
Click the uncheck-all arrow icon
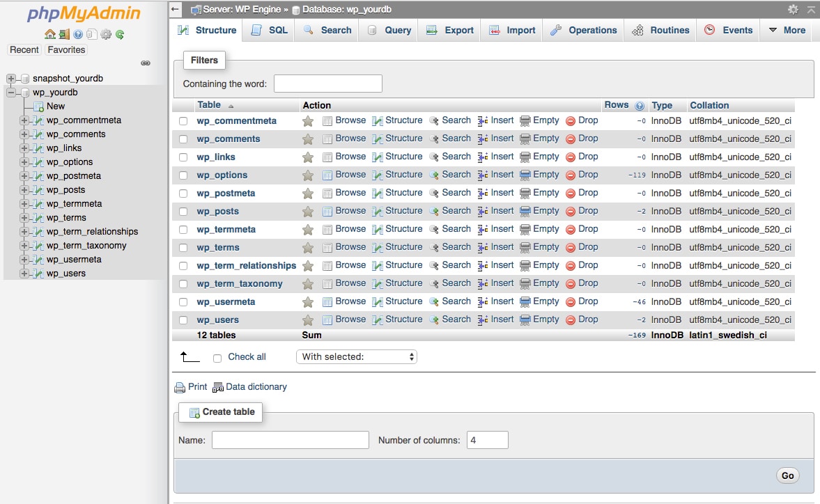tap(189, 357)
